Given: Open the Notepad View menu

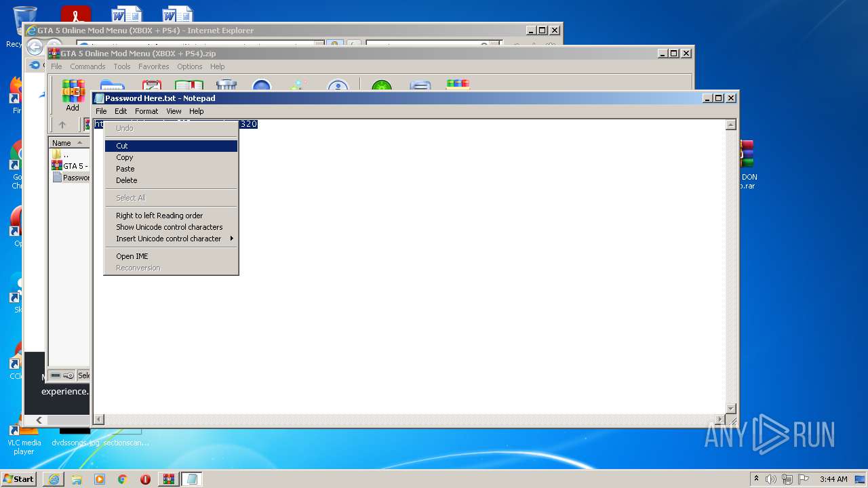Looking at the screenshot, I should click(174, 111).
